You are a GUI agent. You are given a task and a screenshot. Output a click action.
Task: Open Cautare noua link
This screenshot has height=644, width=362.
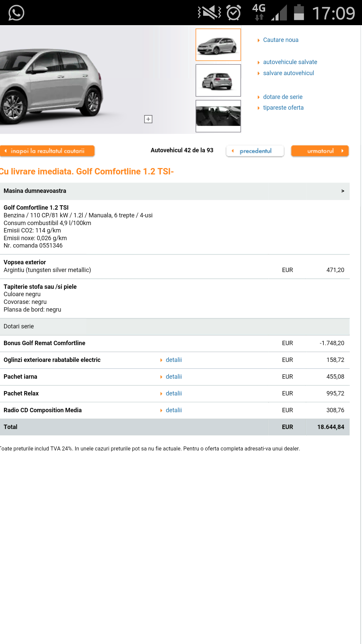pos(281,40)
